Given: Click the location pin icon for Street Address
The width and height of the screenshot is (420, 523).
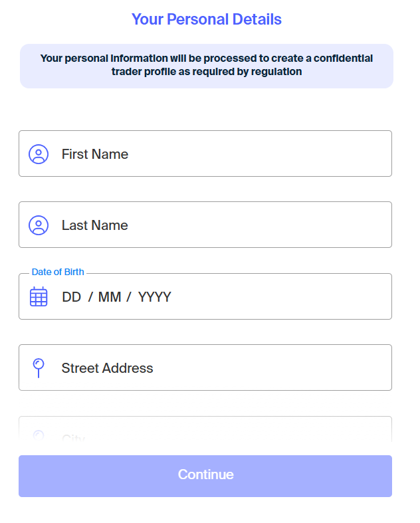Looking at the screenshot, I should tap(39, 368).
